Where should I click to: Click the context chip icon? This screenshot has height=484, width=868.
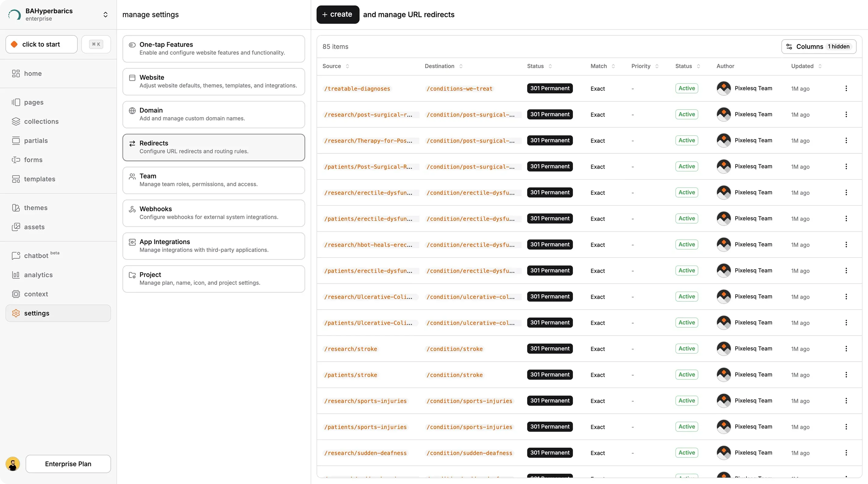(16, 294)
